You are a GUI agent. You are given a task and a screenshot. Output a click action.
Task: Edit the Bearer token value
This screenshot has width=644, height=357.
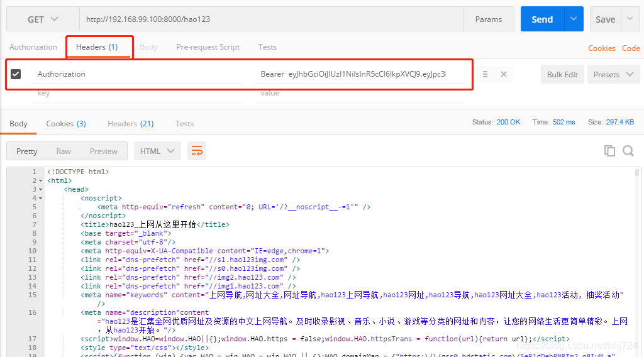coord(359,74)
